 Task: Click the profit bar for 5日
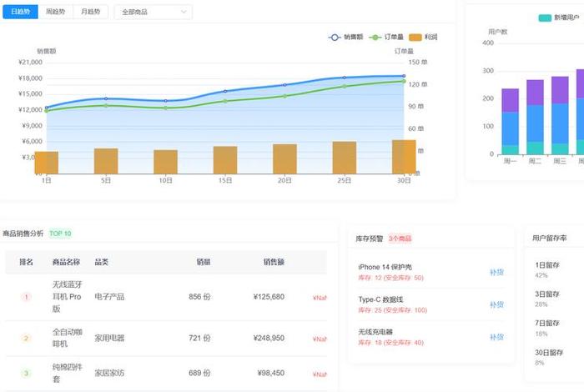coord(106,161)
